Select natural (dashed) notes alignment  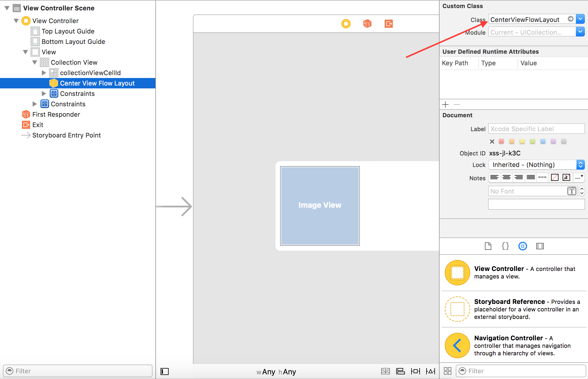tap(542, 177)
